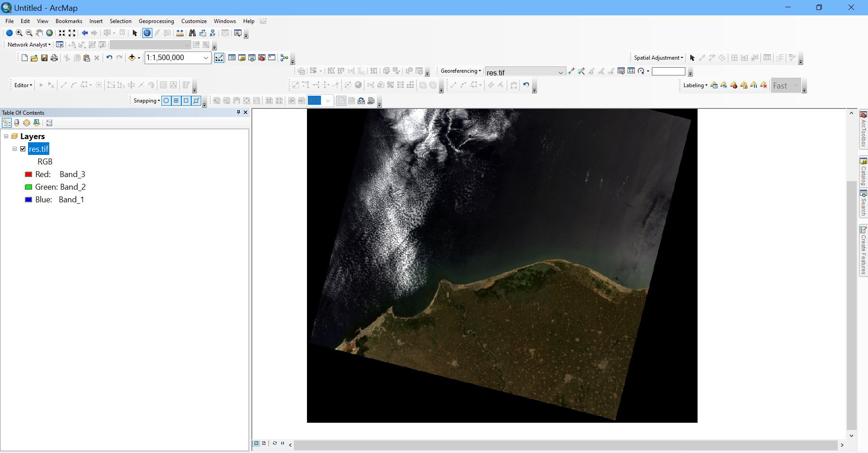Pause drawing button at map bottom
Screen dimensions: 868x453
[x=283, y=444]
